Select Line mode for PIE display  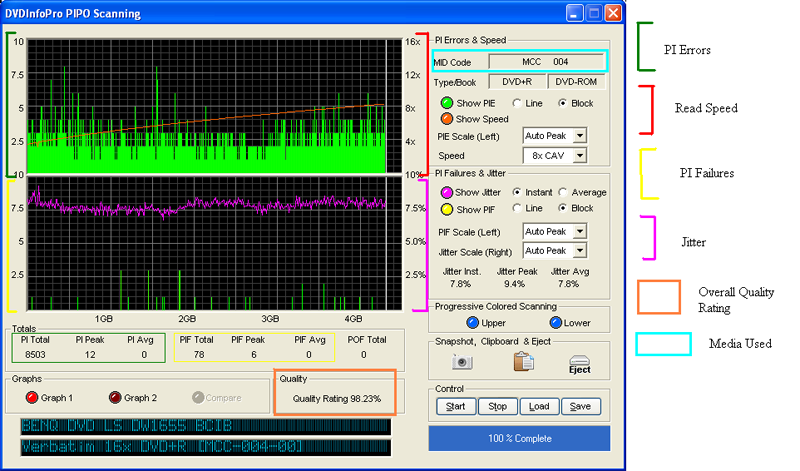[x=517, y=103]
